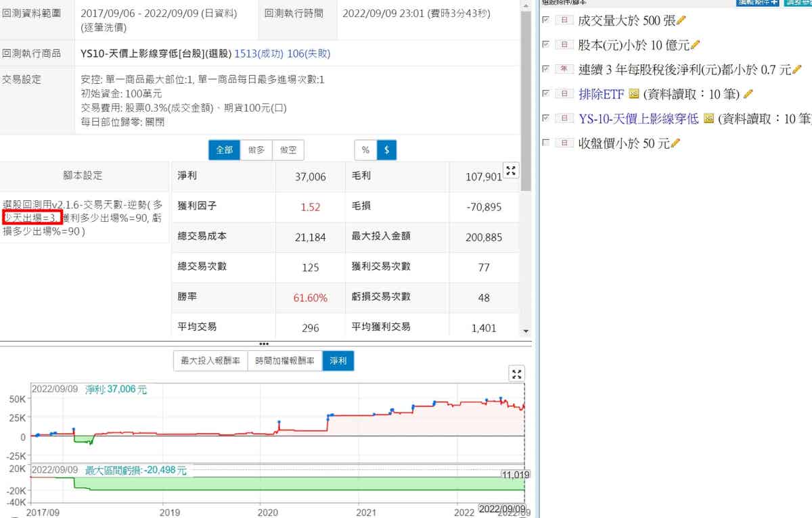Click the pencil icon for 排除ETF row
Image resolution: width=812 pixels, height=518 pixels.
pos(748,94)
